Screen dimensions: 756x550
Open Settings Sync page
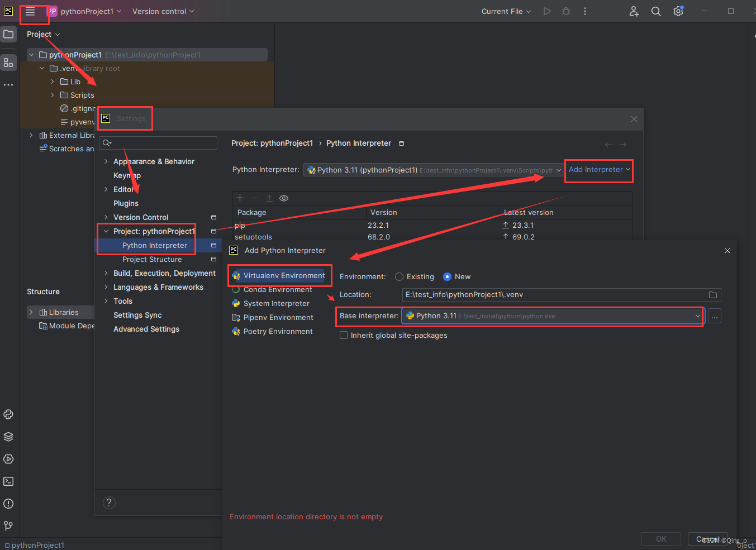point(137,315)
